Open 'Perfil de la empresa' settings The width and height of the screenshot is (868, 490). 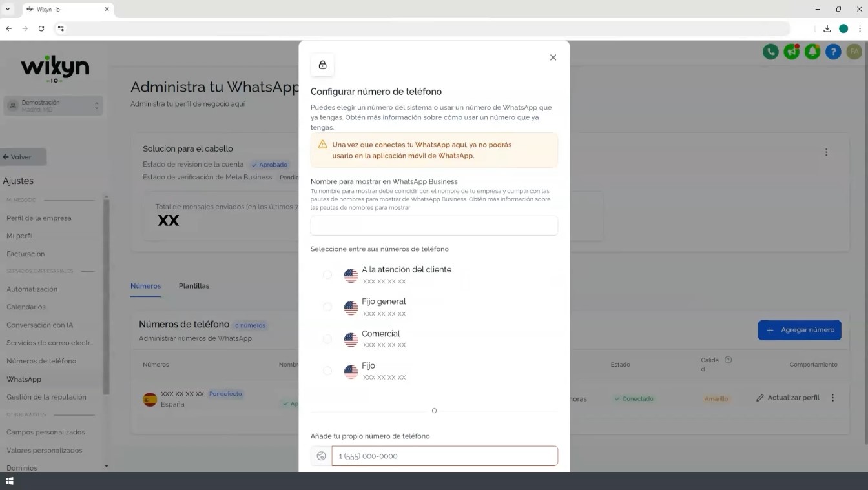point(39,218)
